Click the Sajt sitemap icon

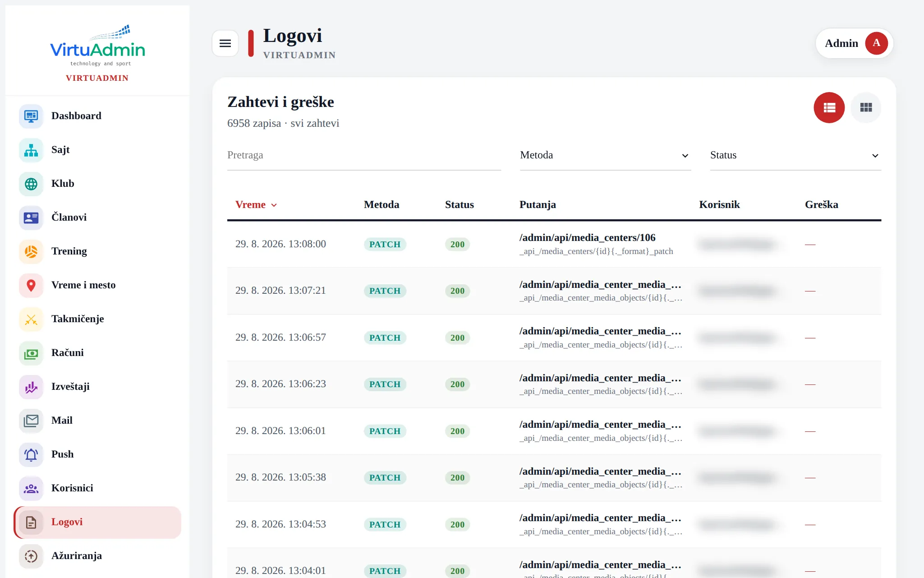point(31,150)
